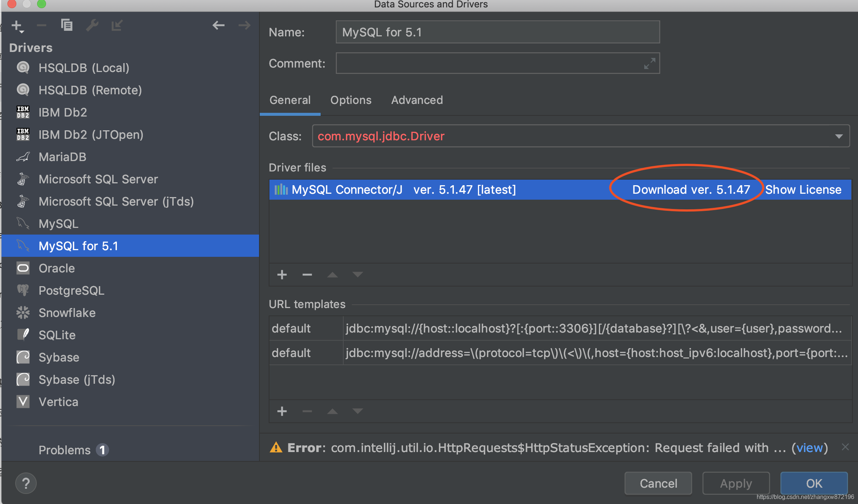Screen dimensions: 858x504
Task: Select Microsoft SQL Server (jTds) driver
Action: point(130,202)
